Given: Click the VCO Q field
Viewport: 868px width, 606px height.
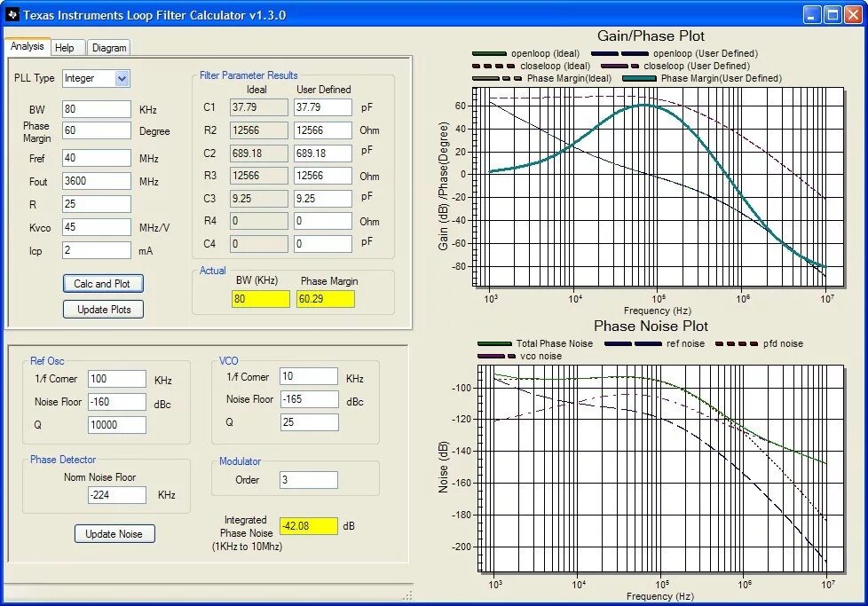Looking at the screenshot, I should [309, 422].
